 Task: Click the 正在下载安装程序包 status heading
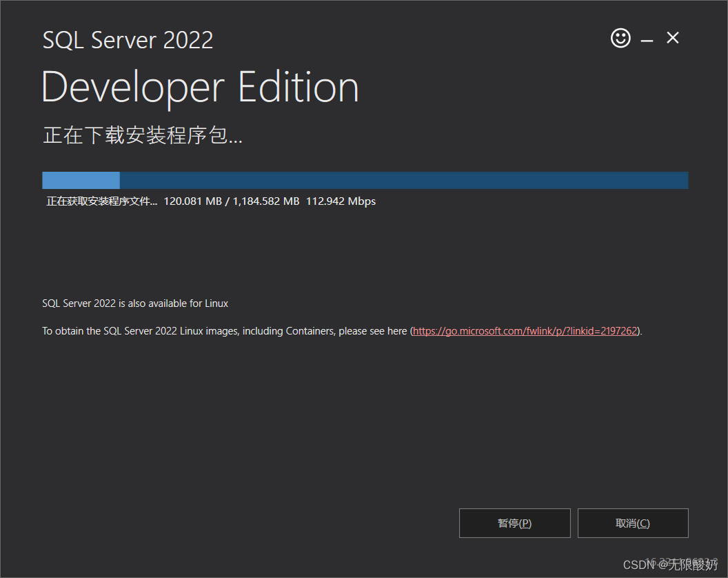click(x=143, y=135)
